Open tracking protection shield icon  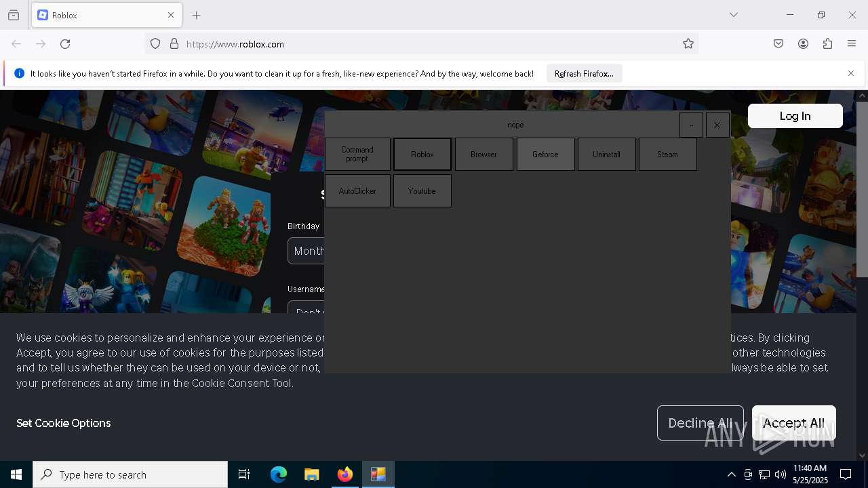(155, 44)
